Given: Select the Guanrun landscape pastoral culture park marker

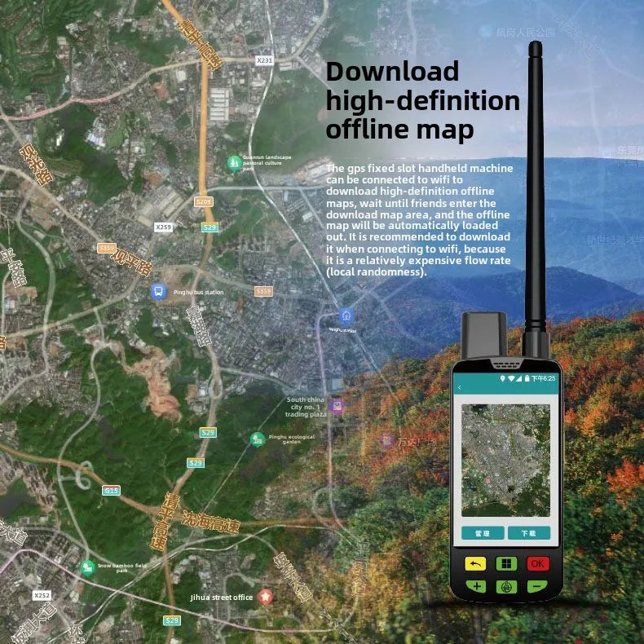Looking at the screenshot, I should tap(234, 163).
